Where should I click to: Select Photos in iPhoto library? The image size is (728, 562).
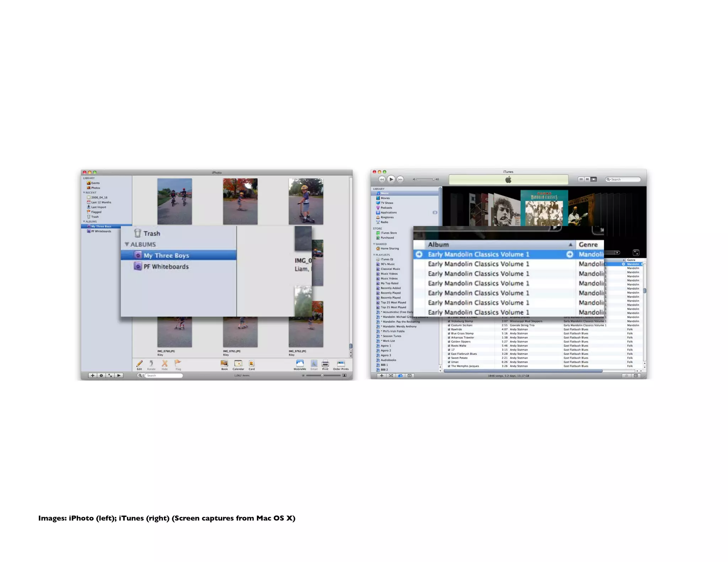(93, 188)
